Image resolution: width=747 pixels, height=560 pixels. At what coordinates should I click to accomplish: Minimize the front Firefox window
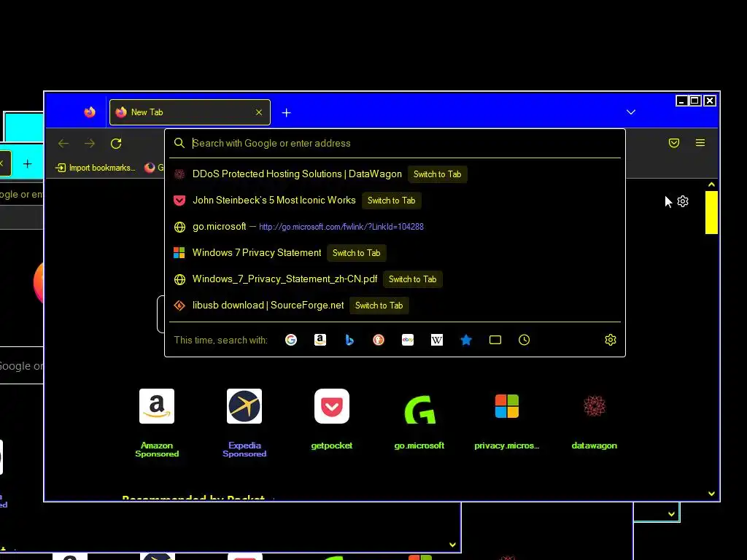coord(682,101)
